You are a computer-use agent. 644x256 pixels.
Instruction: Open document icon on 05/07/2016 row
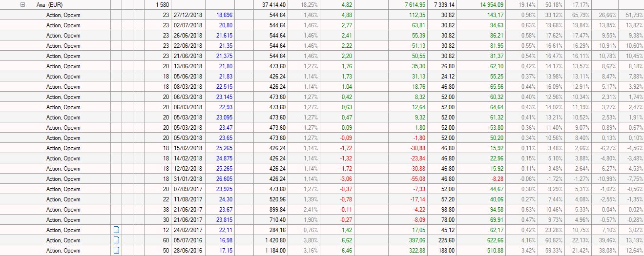(x=116, y=240)
